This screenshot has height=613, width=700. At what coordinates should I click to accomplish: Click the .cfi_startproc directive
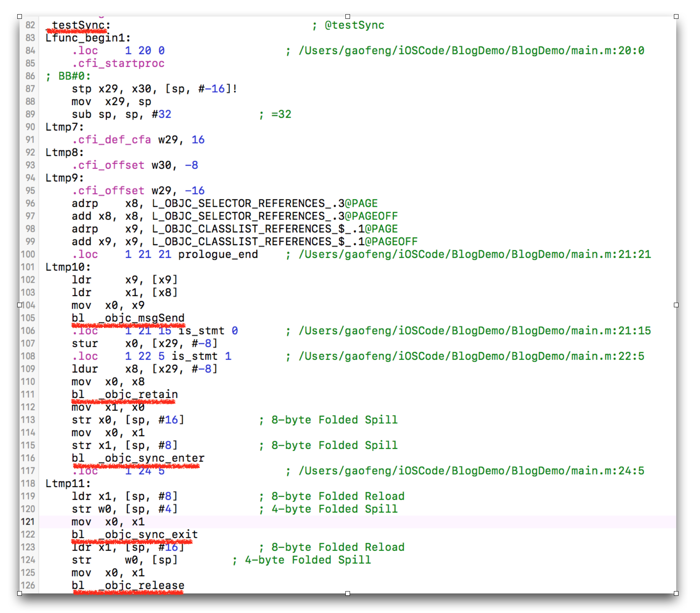pyautogui.click(x=118, y=63)
